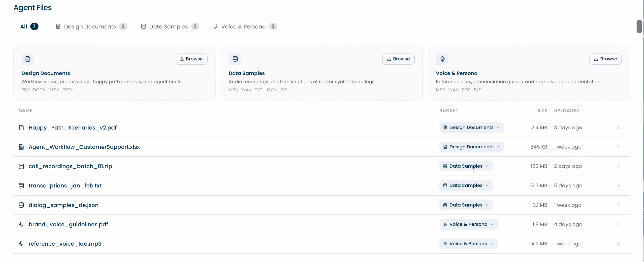Viewport: 644px width, 262px height.
Task: Delete transcriptions_jan_feb.txt using the X
Action: tap(618, 185)
